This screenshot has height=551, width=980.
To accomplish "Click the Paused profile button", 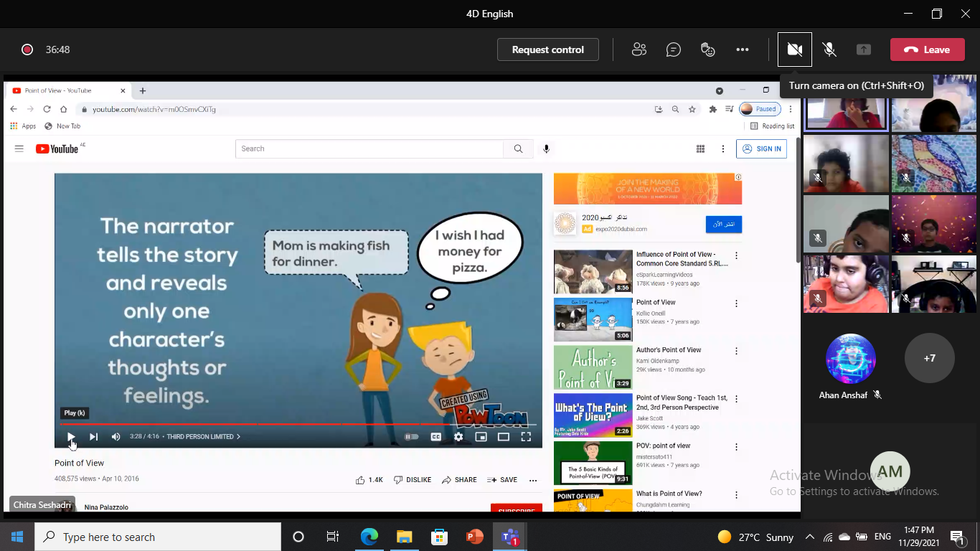I will point(760,109).
